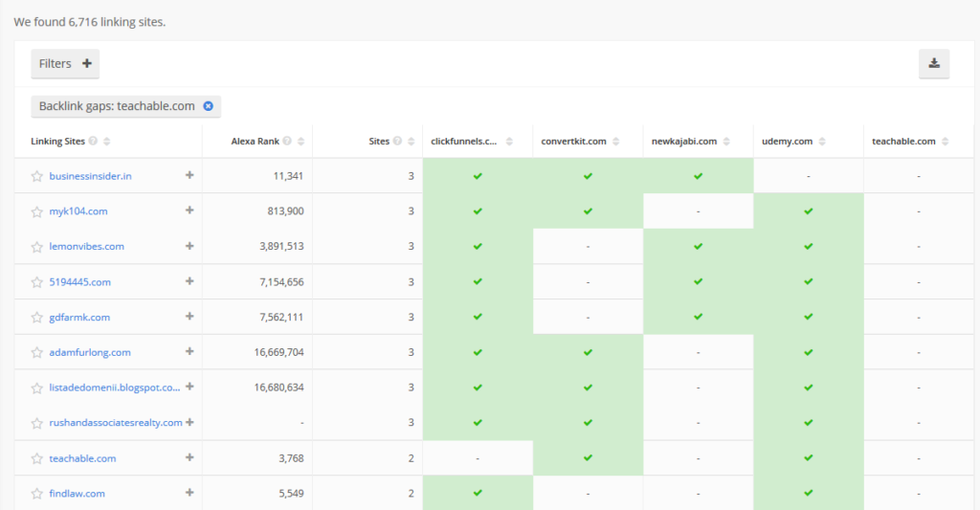Open the Filters plus button

tap(65, 63)
